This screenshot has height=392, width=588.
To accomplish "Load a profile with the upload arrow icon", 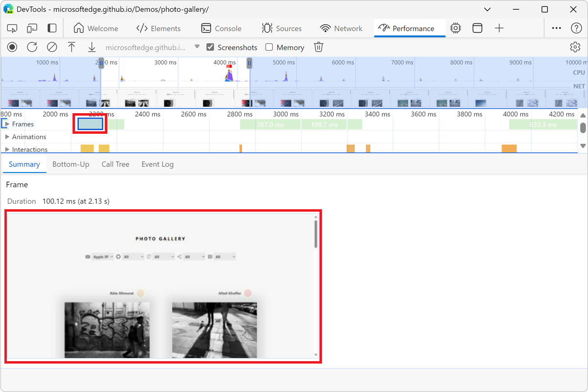I will pos(72,47).
